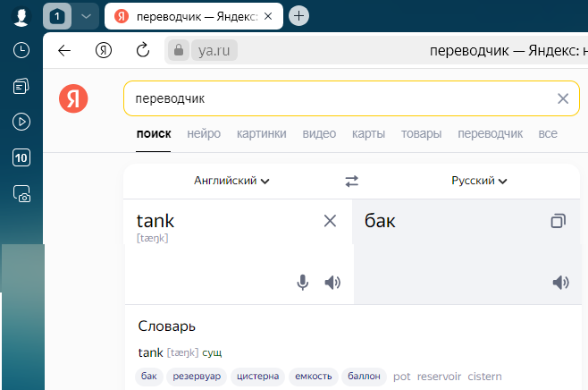Click the ya.ru address field
This screenshot has height=390, width=588.
214,50
